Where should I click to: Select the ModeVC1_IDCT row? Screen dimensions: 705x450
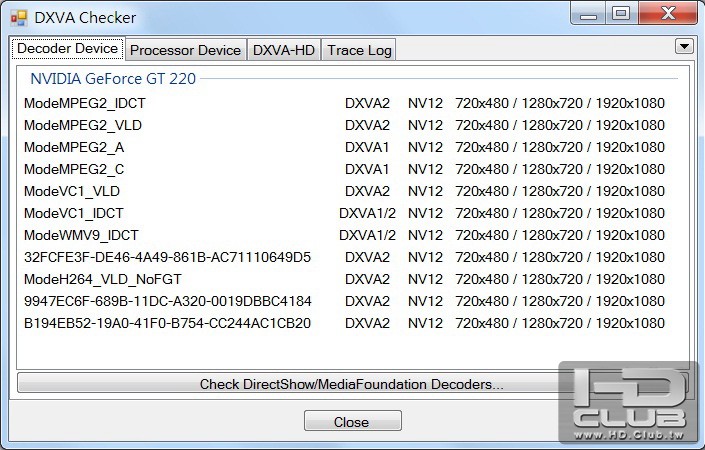344,214
